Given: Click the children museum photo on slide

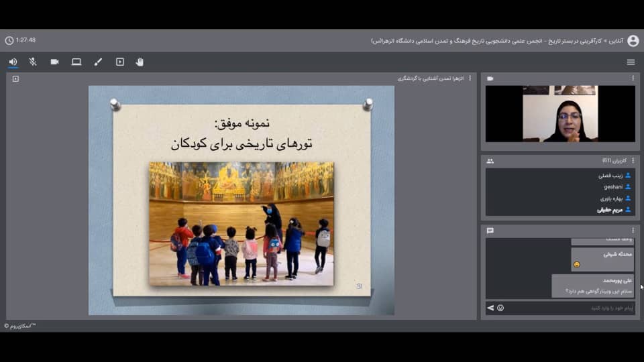Looking at the screenshot, I should (x=241, y=224).
